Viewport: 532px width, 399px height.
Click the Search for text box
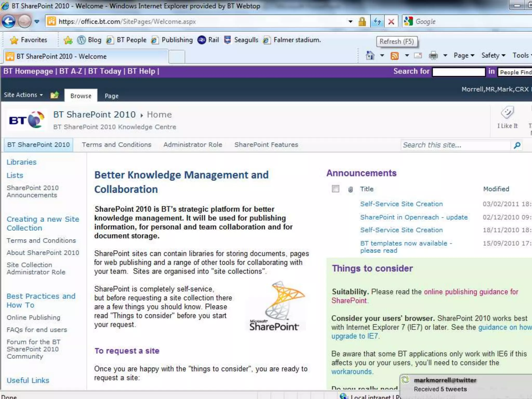coord(459,72)
